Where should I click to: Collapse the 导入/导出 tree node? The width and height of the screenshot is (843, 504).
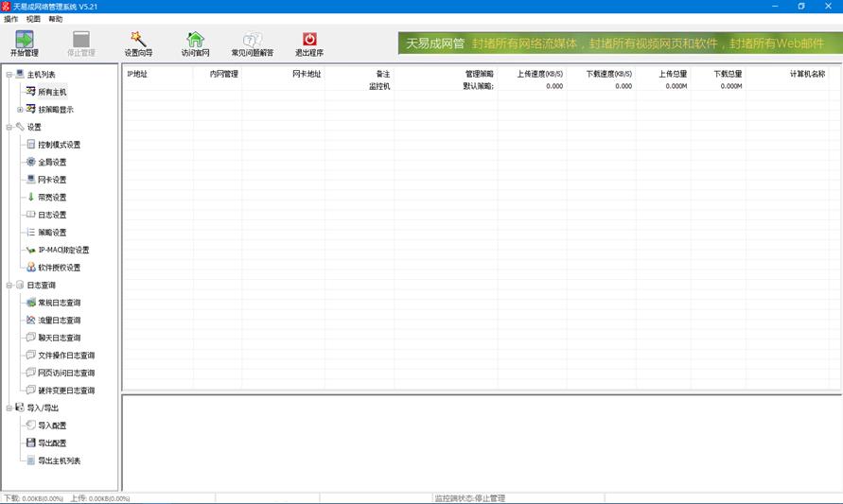coord(9,408)
